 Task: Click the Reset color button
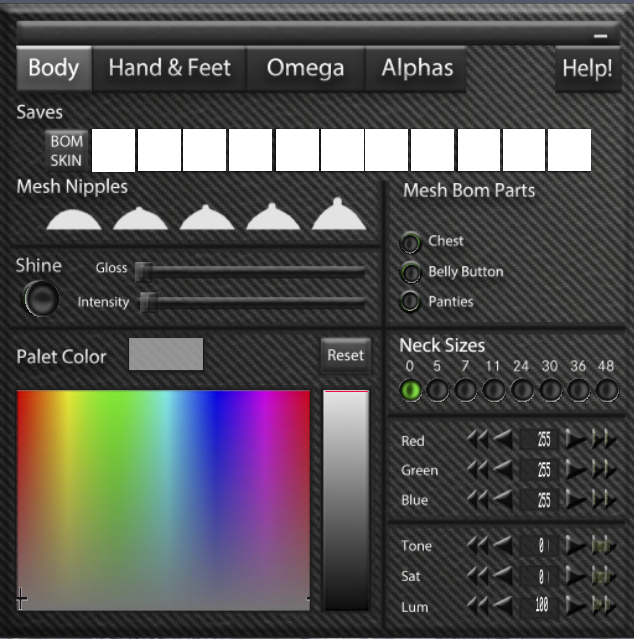[x=346, y=355]
